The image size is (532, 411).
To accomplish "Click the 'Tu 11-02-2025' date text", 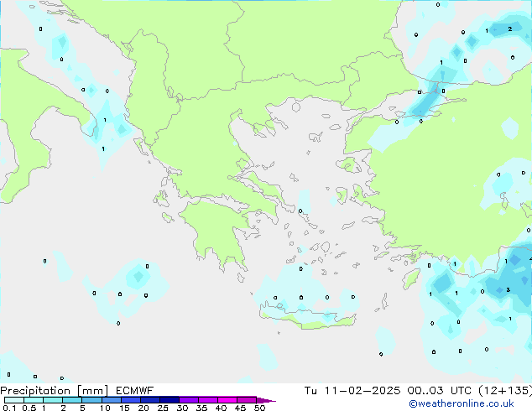I will [x=352, y=391].
